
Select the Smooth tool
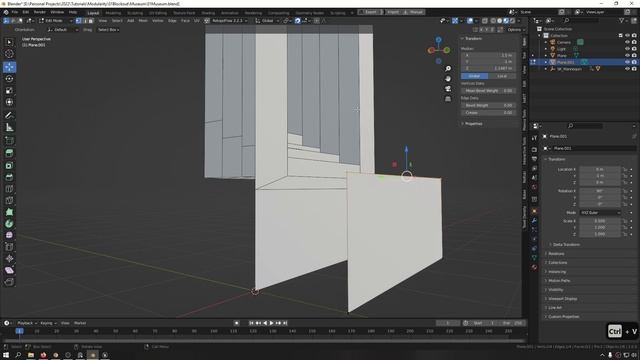(x=9, y=236)
